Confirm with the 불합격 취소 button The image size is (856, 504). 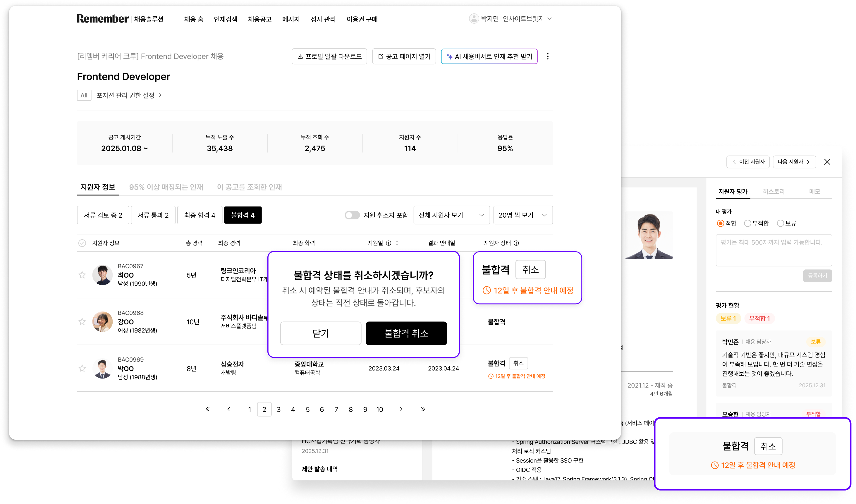[406, 333]
